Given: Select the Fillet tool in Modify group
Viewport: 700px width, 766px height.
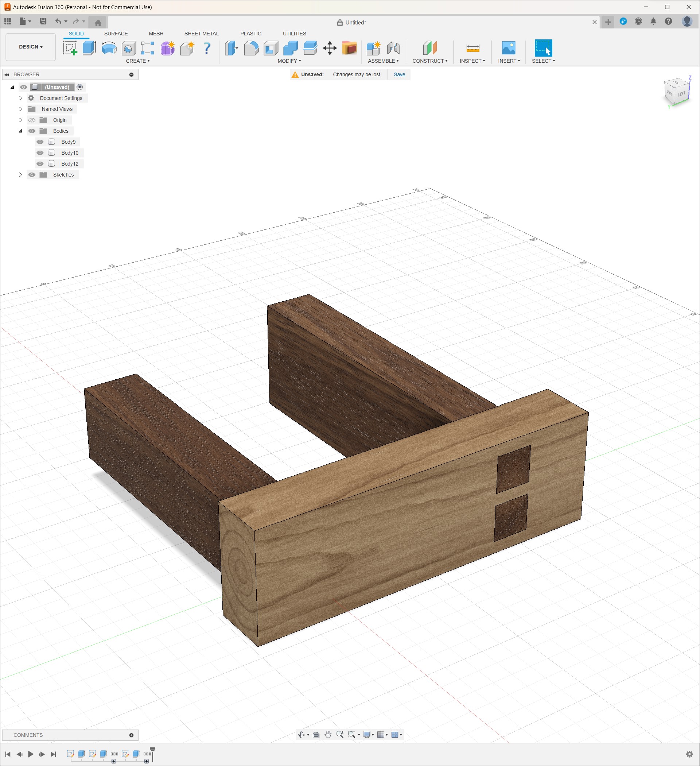Looking at the screenshot, I should [252, 49].
